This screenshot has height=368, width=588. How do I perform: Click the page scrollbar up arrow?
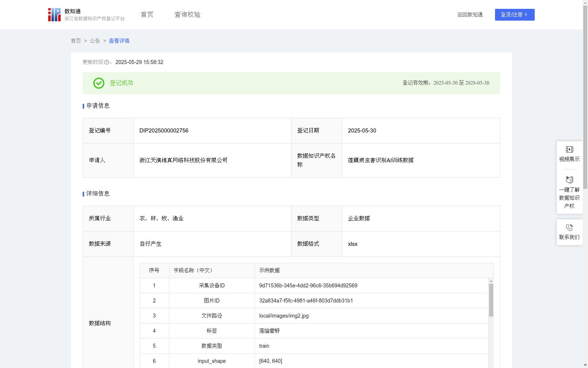click(x=585, y=2)
